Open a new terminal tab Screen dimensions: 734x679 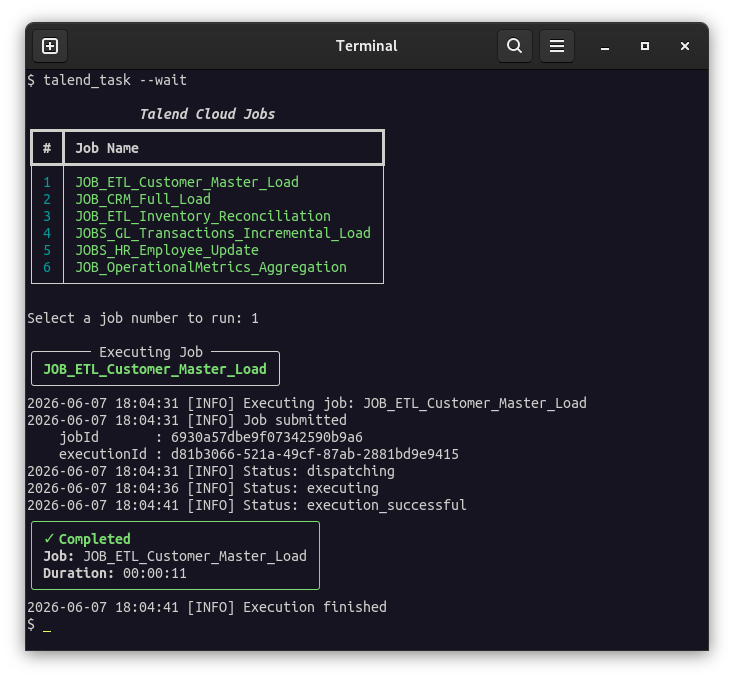click(x=50, y=46)
